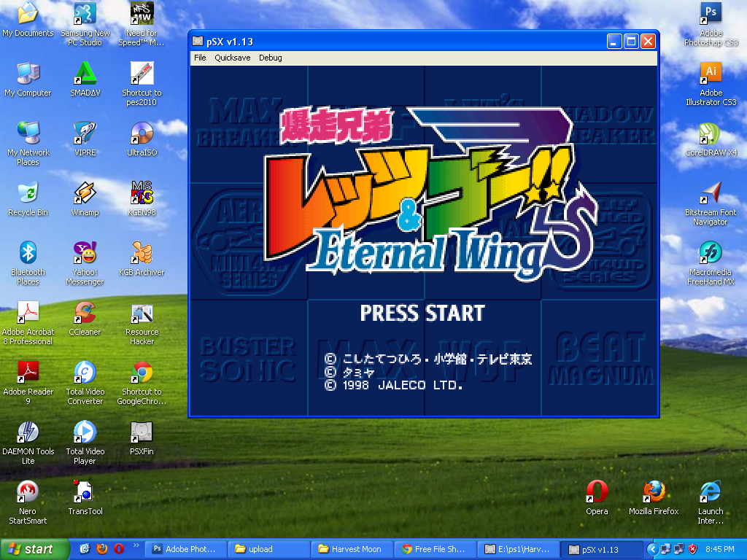Screen dimensions: 747x560
Task: Select Need for Speed desktop shortcut
Action: (x=142, y=24)
